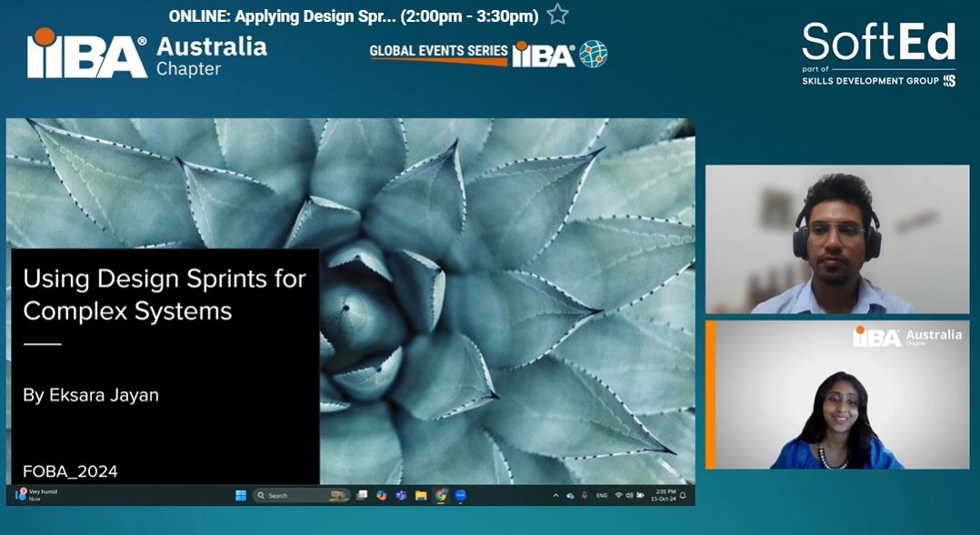The height and width of the screenshot is (535, 980).
Task: Switch to Google Chrome in taskbar
Action: (x=441, y=496)
